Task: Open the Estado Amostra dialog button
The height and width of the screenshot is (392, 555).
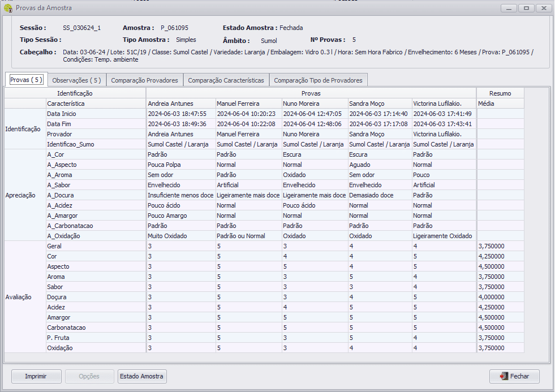Action: point(142,376)
